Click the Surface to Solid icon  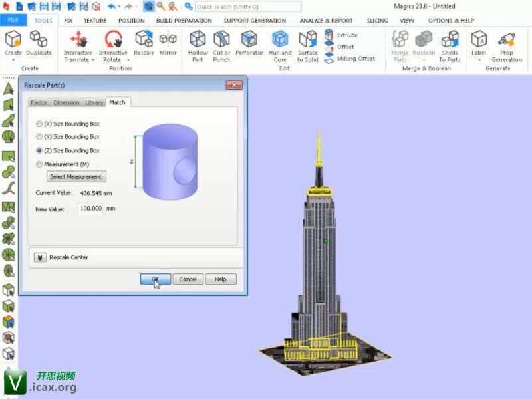pyautogui.click(x=308, y=39)
